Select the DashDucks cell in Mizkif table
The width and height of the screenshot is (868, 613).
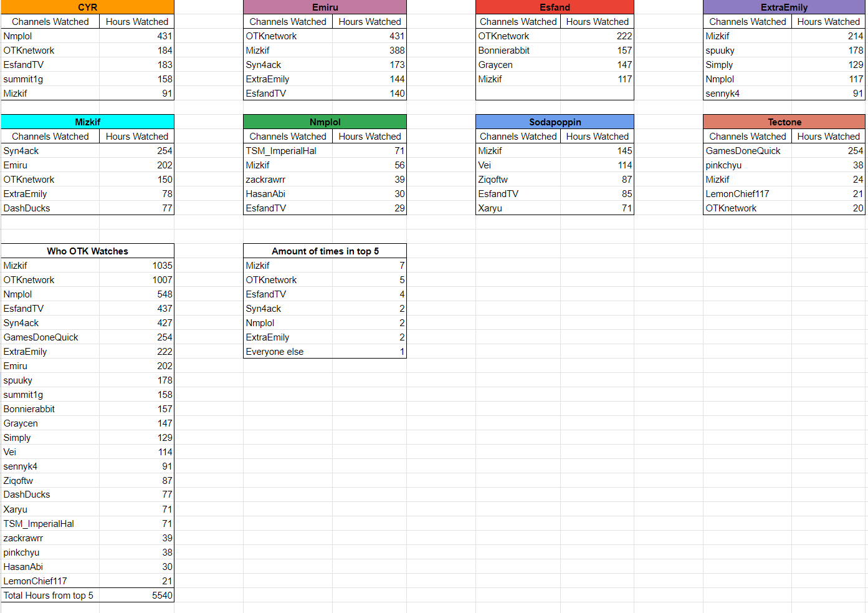click(50, 208)
